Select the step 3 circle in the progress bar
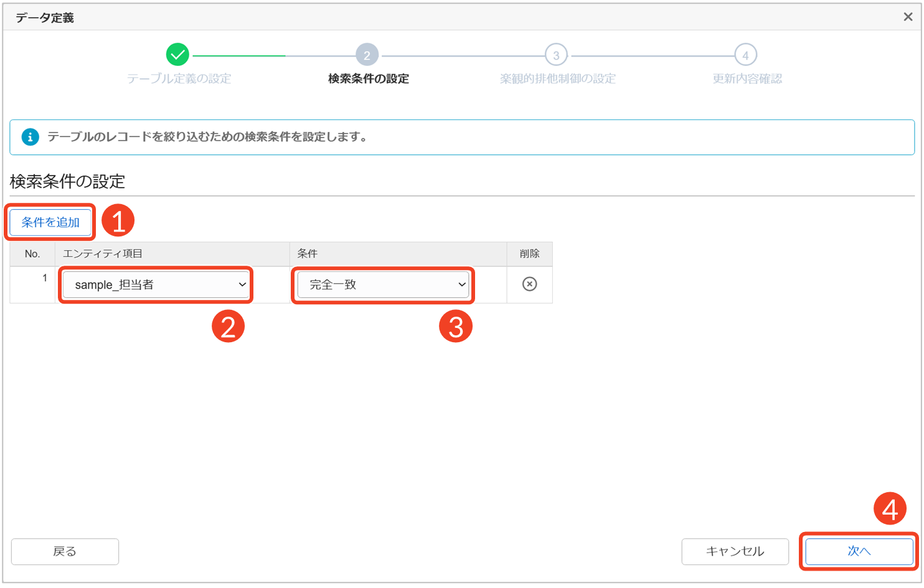 click(556, 55)
